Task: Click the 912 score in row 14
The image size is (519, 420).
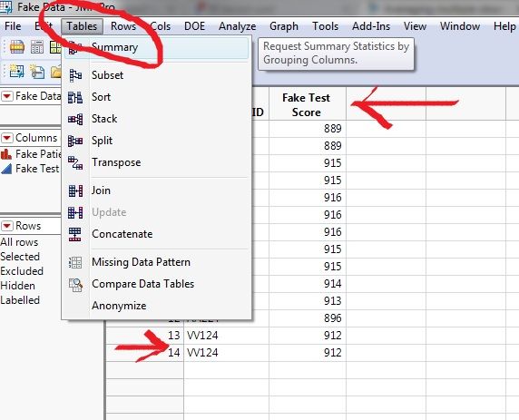Action: [308, 353]
